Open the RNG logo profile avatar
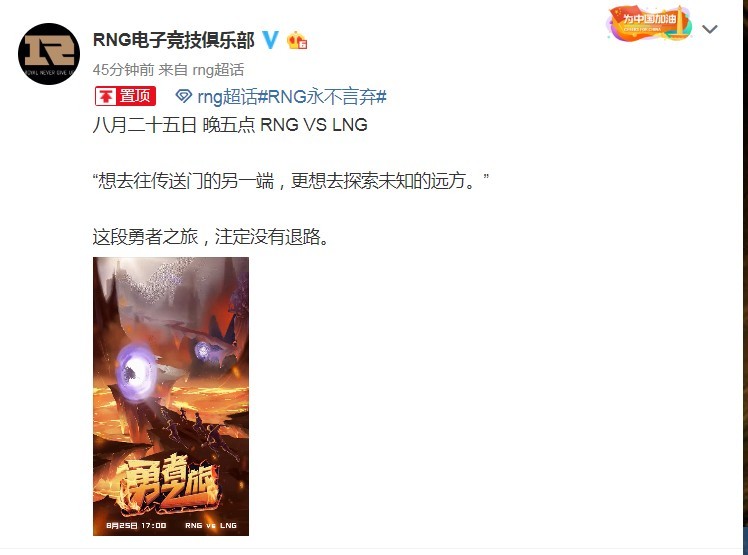Viewport: 748px width, 555px height. (49, 54)
